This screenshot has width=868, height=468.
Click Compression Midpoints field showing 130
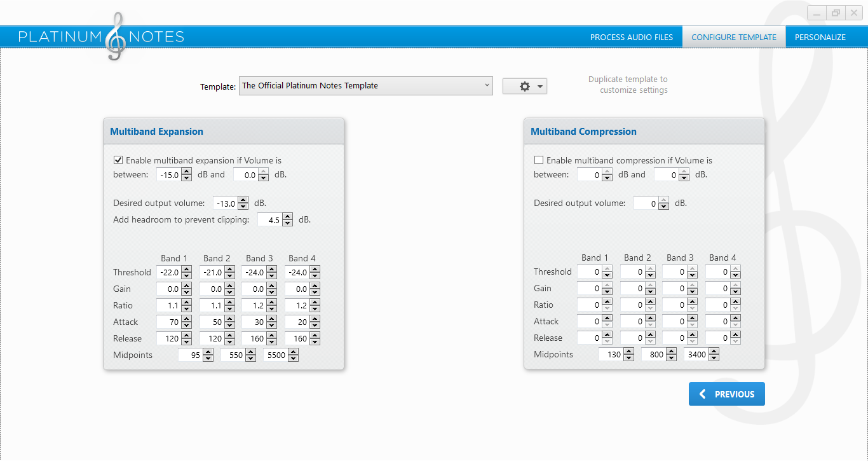coord(611,354)
